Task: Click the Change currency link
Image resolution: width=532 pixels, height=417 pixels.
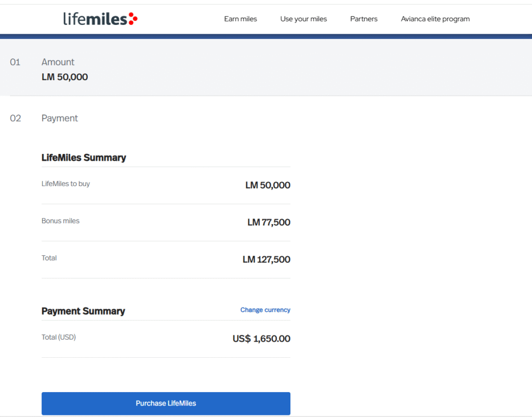Action: (265, 310)
